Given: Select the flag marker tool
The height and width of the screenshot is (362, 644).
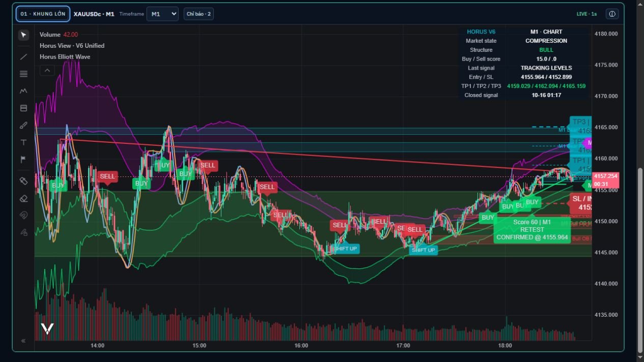Looking at the screenshot, I should (x=23, y=160).
